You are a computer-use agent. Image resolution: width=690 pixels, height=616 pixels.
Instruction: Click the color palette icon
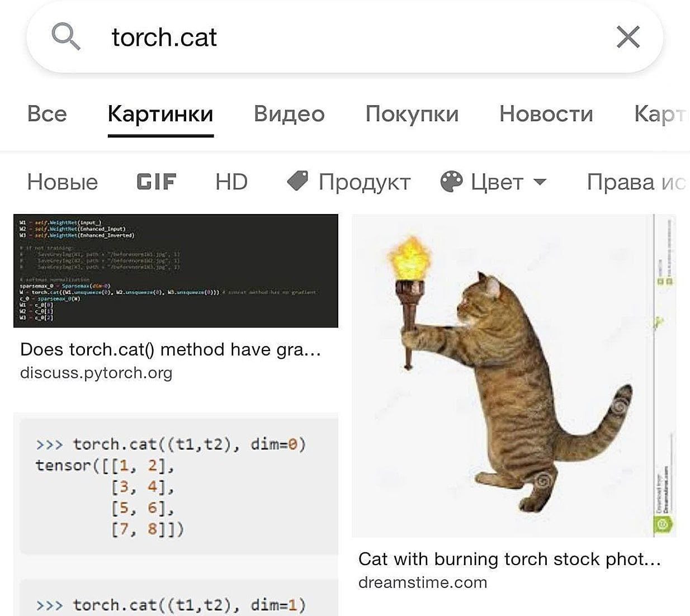(451, 182)
